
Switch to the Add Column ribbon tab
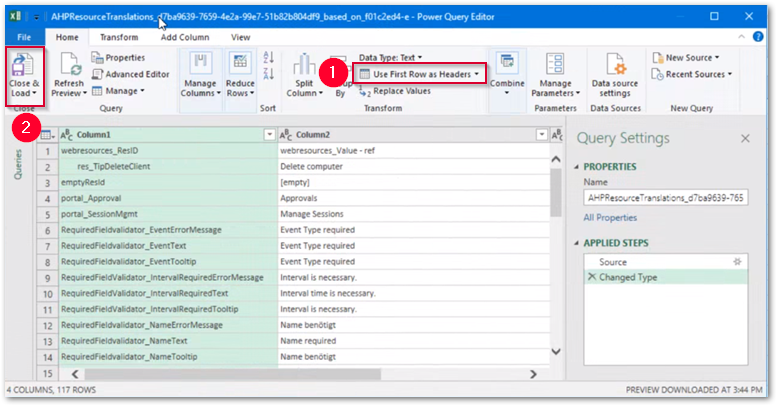pos(185,37)
